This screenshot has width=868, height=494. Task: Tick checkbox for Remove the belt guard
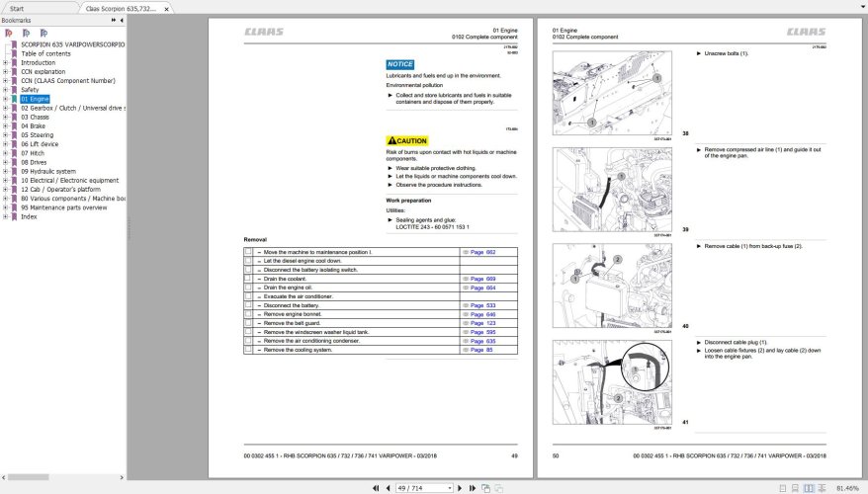pos(248,322)
